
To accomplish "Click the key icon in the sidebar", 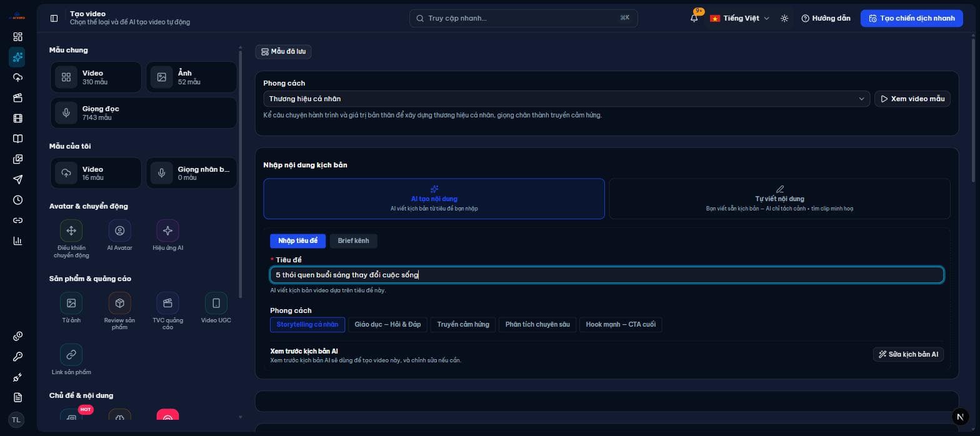I will click(x=17, y=357).
